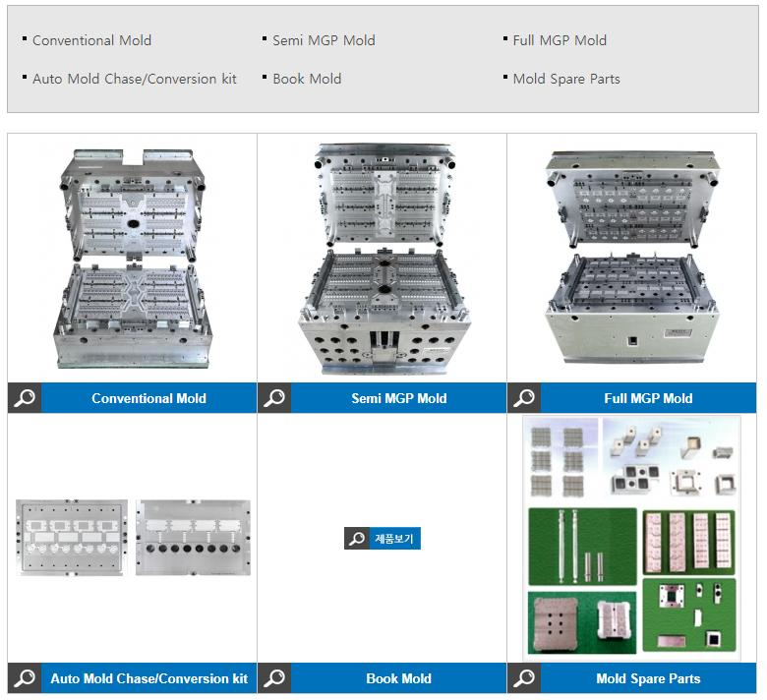Open the Conventional Mold link in top list
Viewport: 767px width, 700px height.
(92, 40)
